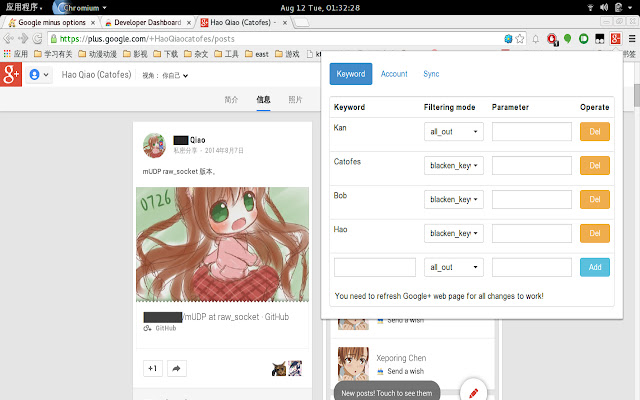Screen dimensions: 640x400
Task: Bookmark the page with star icon
Action: coord(520,39)
